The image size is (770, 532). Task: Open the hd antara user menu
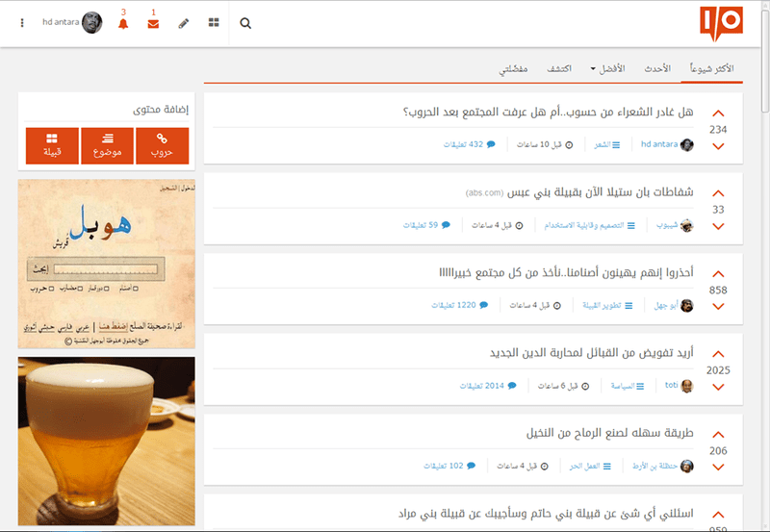point(72,23)
